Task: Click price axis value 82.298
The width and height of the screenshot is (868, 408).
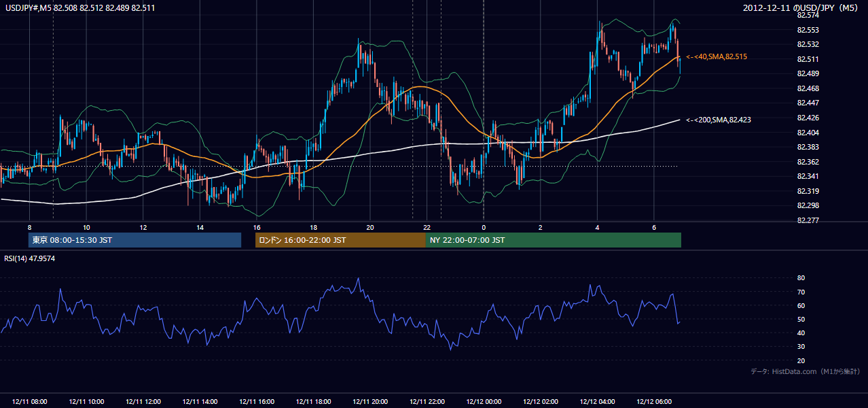Action: pos(808,205)
